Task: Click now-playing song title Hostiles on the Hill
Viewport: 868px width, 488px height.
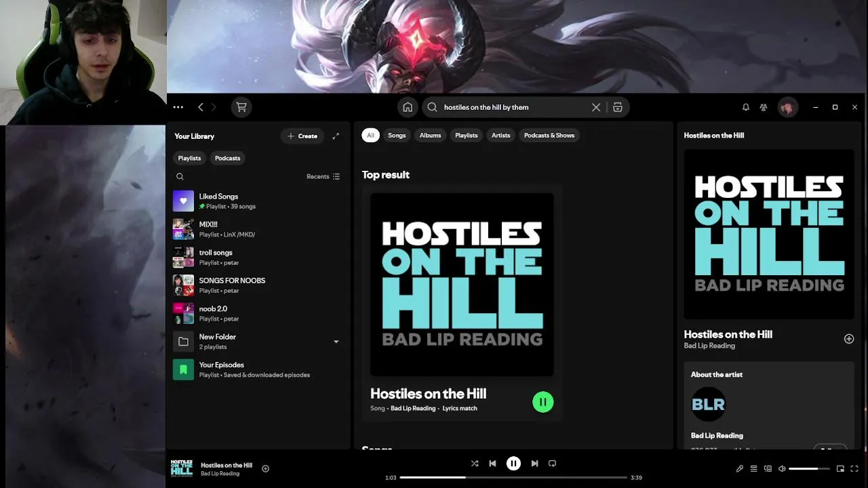Action: point(226,465)
